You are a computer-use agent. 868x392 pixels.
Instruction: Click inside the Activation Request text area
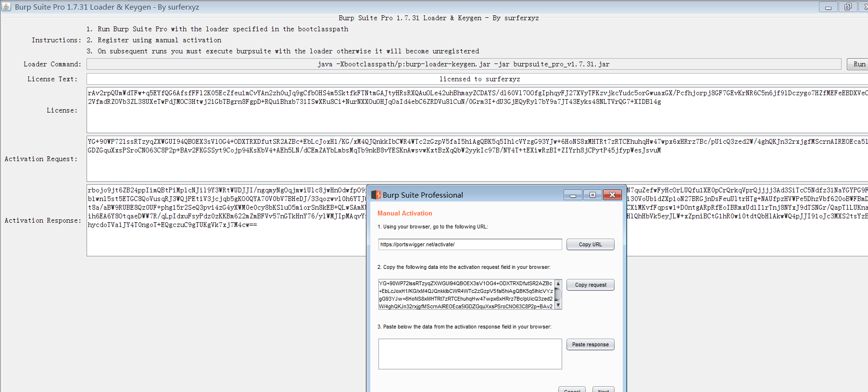477,159
